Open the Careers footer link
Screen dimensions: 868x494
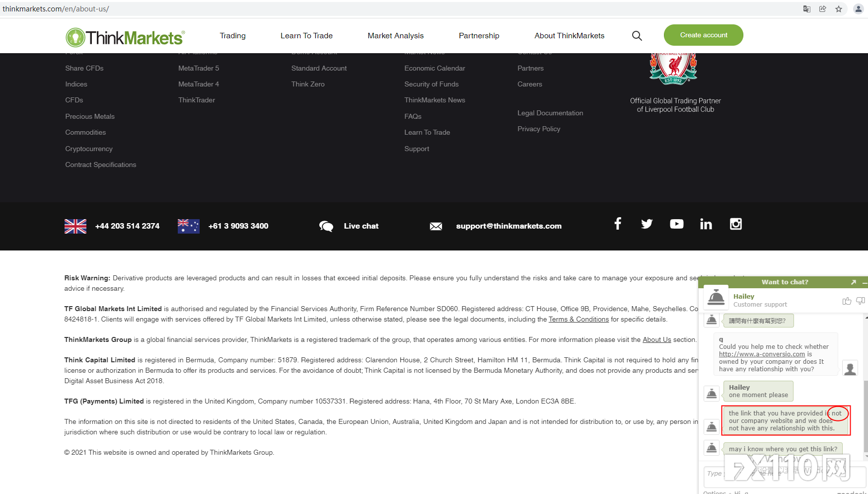click(x=530, y=84)
